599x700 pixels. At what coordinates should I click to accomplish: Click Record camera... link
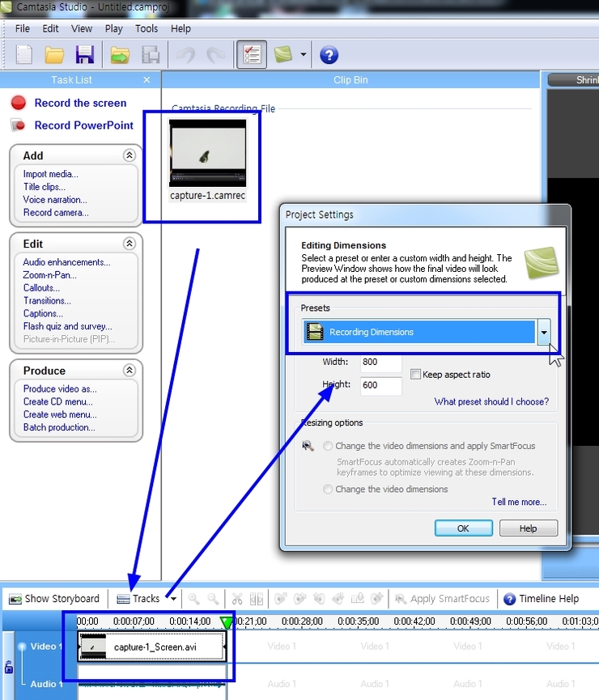[56, 213]
